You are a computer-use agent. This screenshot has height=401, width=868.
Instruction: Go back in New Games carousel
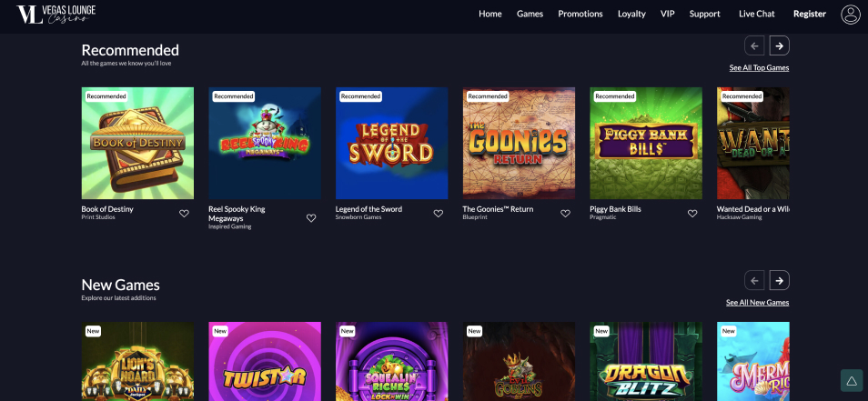(x=754, y=280)
